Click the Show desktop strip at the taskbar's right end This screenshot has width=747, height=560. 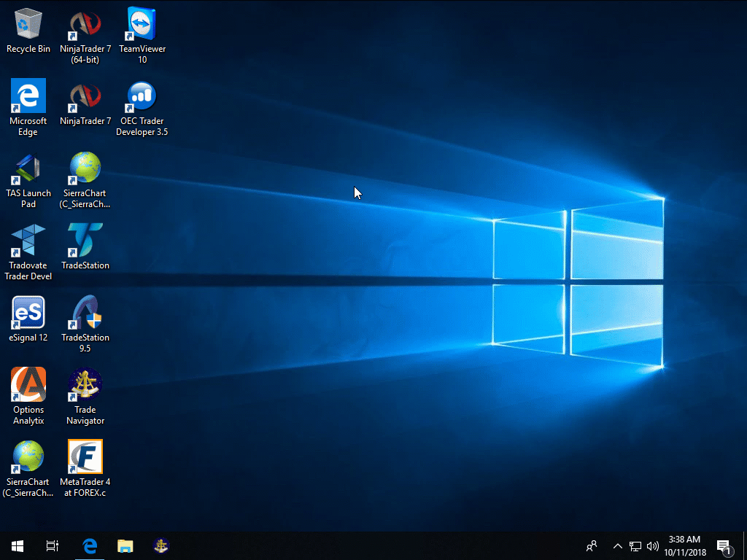tap(745, 545)
